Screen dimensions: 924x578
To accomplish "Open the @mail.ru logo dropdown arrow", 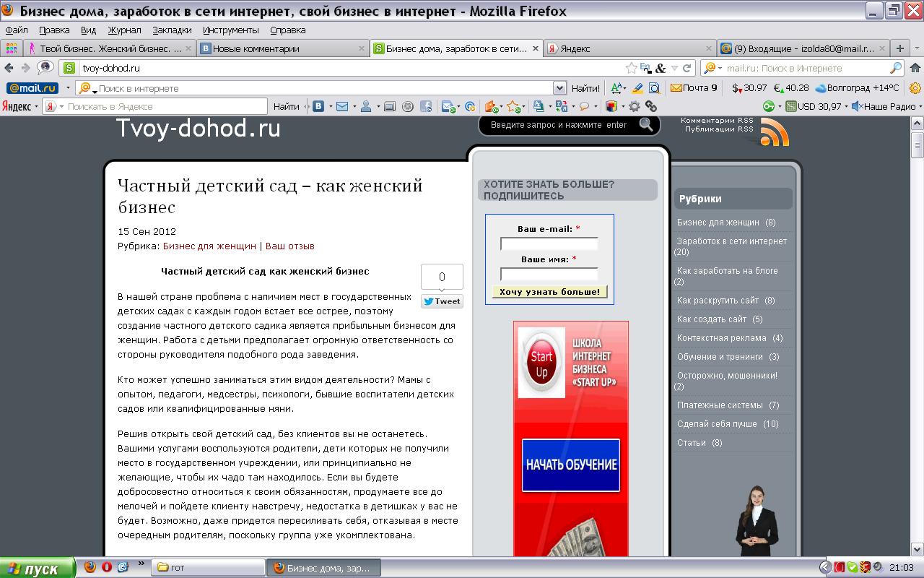I will tap(68, 88).
